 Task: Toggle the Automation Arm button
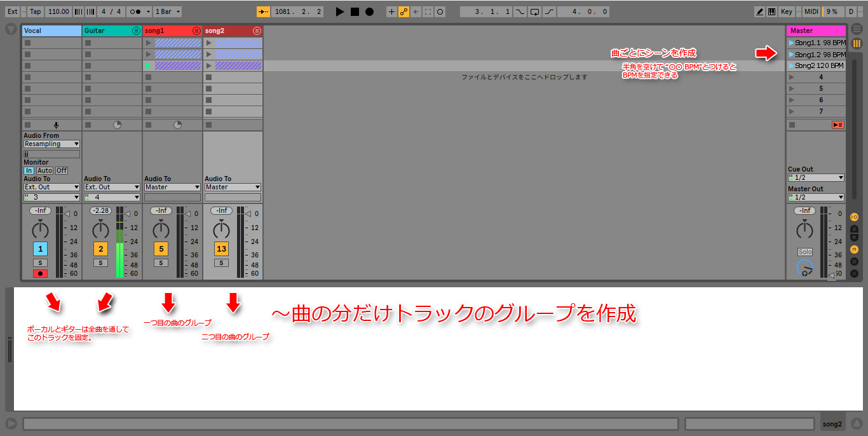tap(403, 11)
